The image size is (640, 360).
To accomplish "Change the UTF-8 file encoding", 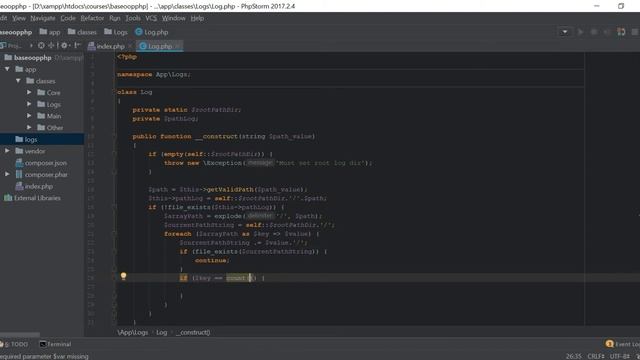I will pyautogui.click(x=620, y=356).
